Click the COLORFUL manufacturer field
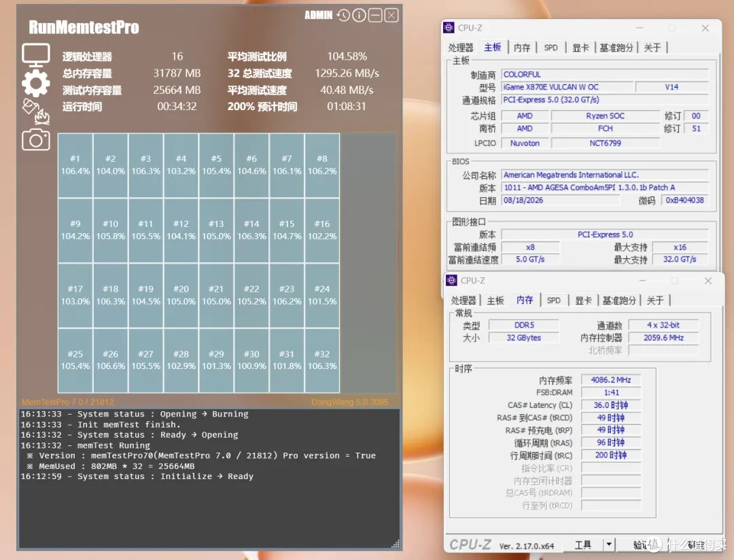The height and width of the screenshot is (560, 734). pos(605,75)
